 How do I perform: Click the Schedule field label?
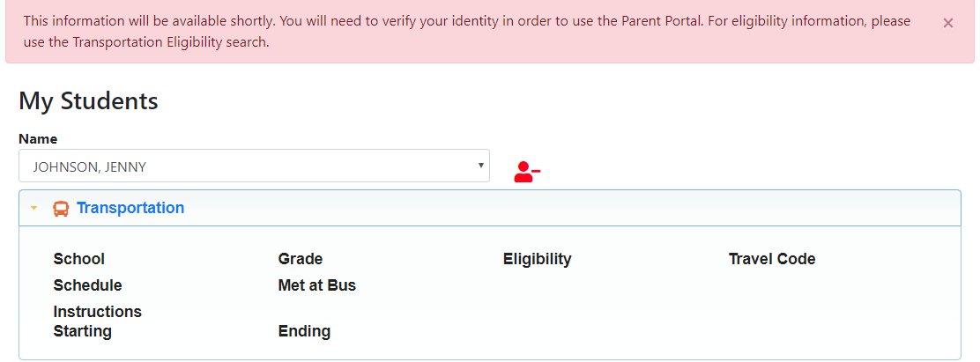[x=87, y=285]
